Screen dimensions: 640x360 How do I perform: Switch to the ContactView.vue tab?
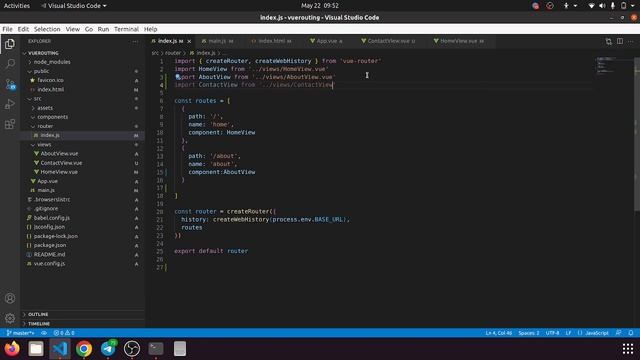click(x=388, y=41)
